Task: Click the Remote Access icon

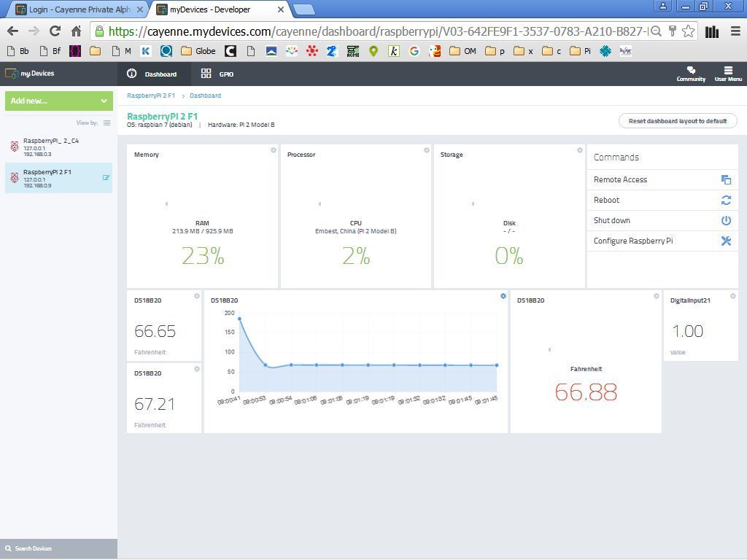Action: tap(726, 179)
